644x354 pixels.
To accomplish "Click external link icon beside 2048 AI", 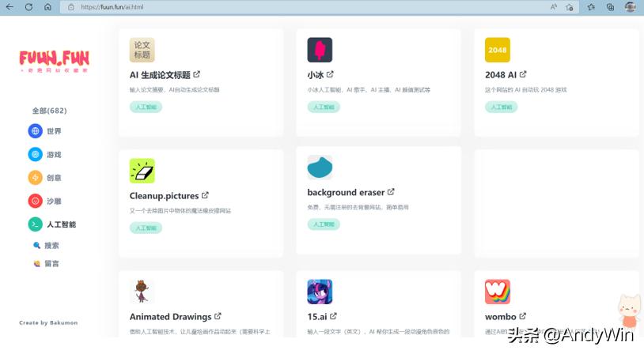I will tap(523, 74).
